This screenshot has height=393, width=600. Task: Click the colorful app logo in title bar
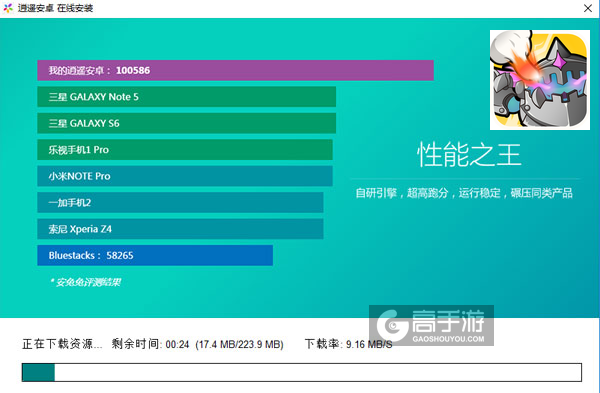[8, 8]
